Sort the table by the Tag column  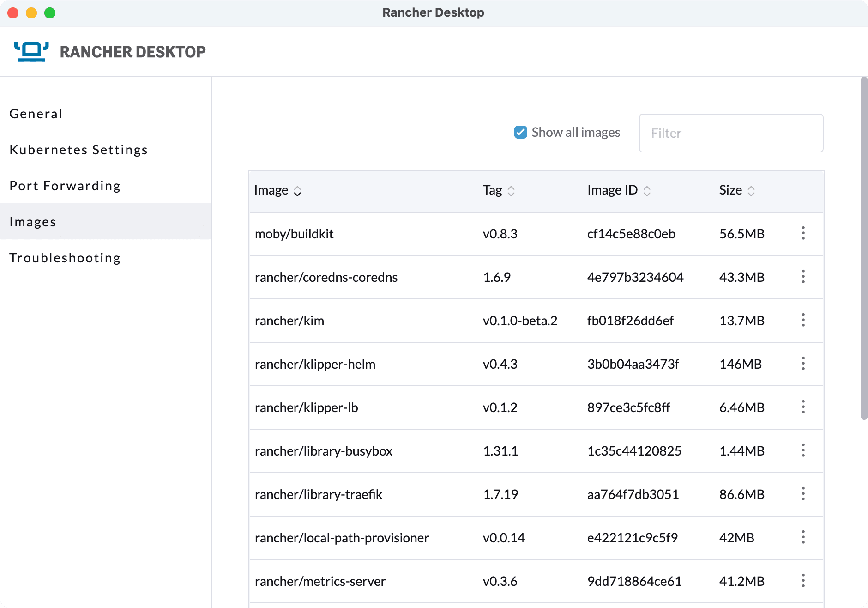coord(499,190)
